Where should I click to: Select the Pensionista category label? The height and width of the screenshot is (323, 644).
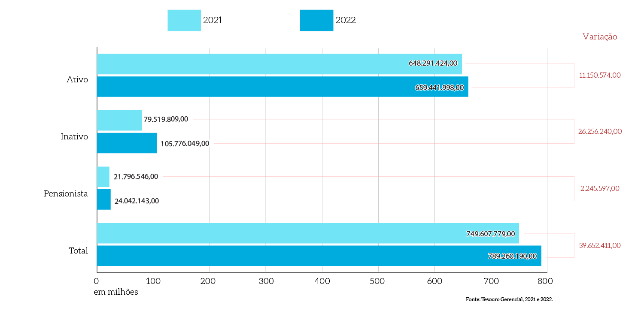(x=65, y=193)
